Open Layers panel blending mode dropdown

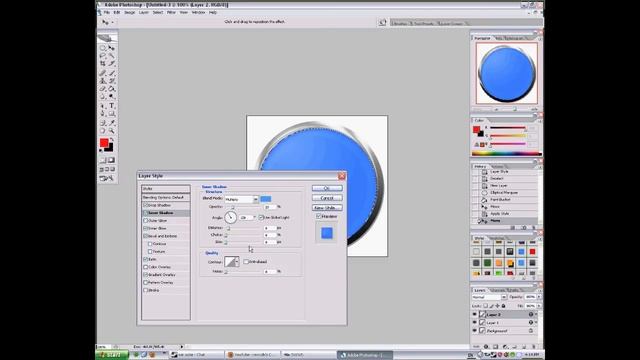coord(489,297)
